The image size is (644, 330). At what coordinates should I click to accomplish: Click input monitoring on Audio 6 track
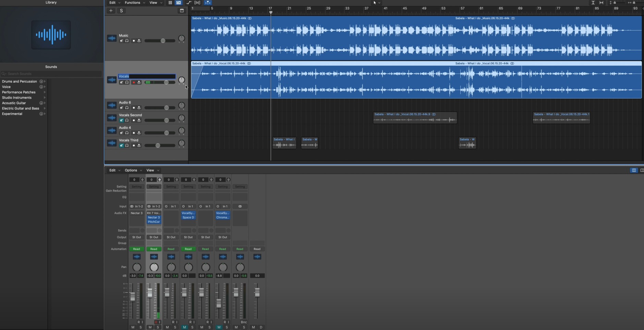139,107
